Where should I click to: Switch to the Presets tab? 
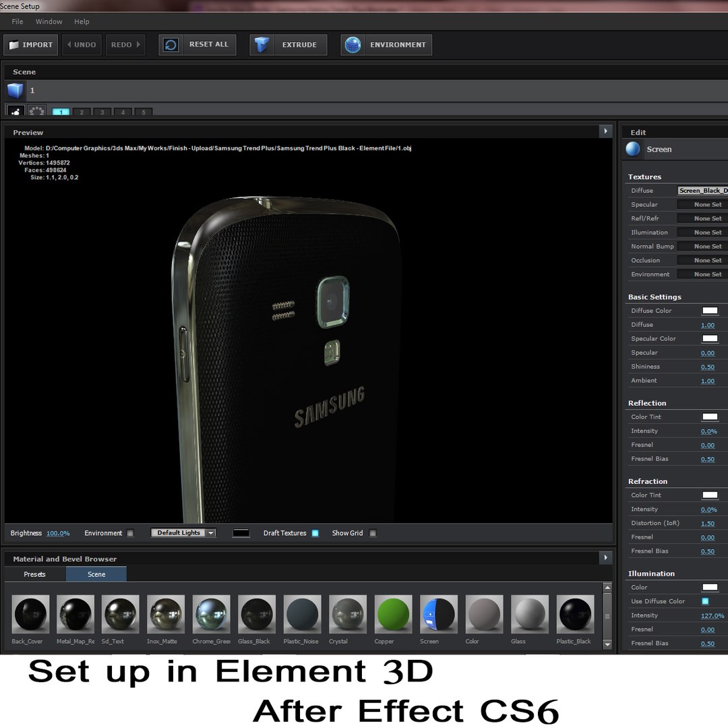35,574
